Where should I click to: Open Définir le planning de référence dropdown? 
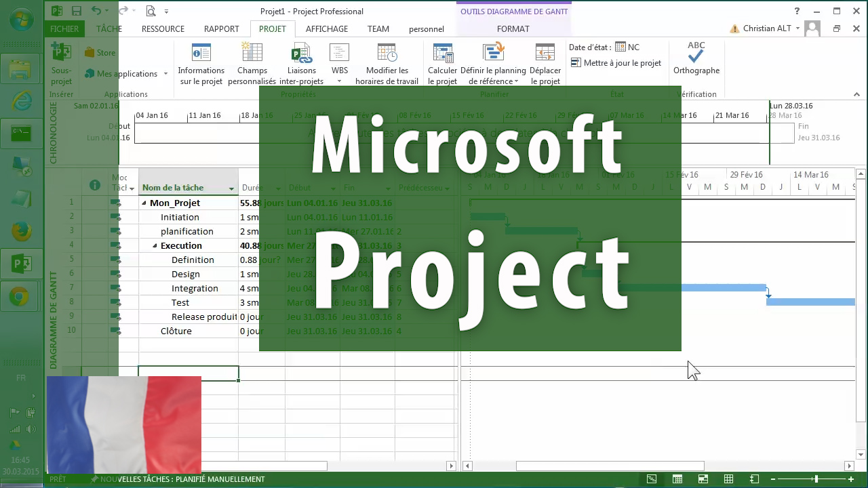516,81
